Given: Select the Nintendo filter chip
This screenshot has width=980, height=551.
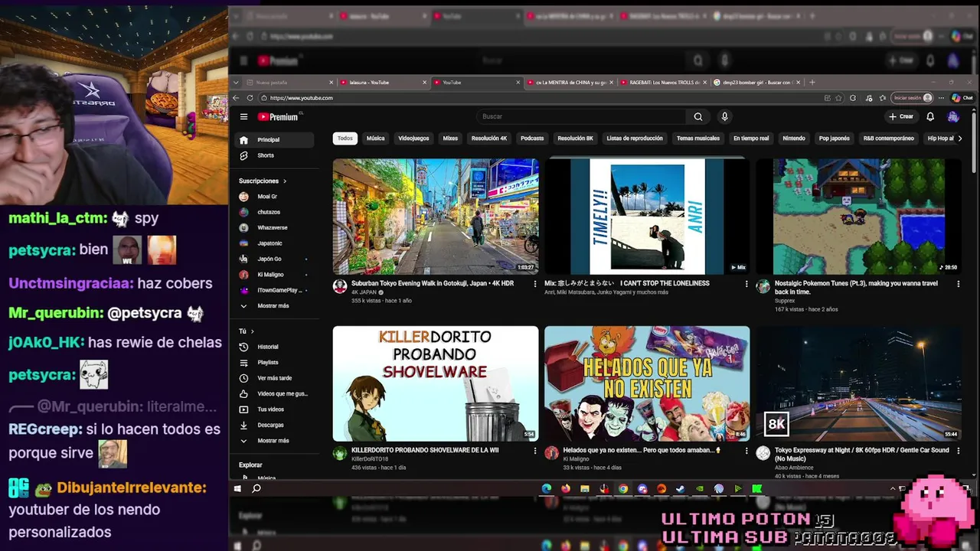Looking at the screenshot, I should [x=794, y=139].
